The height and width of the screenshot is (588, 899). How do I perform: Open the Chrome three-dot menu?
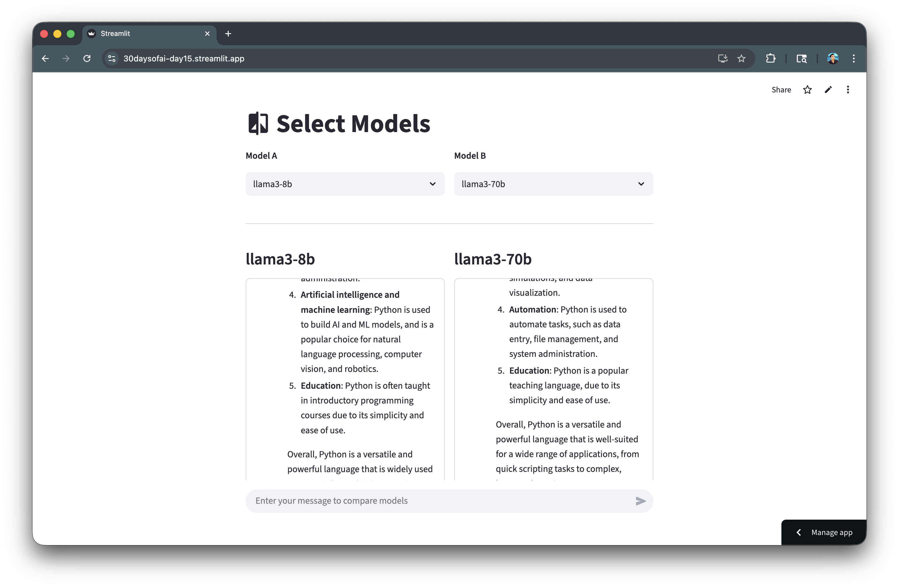click(x=854, y=59)
